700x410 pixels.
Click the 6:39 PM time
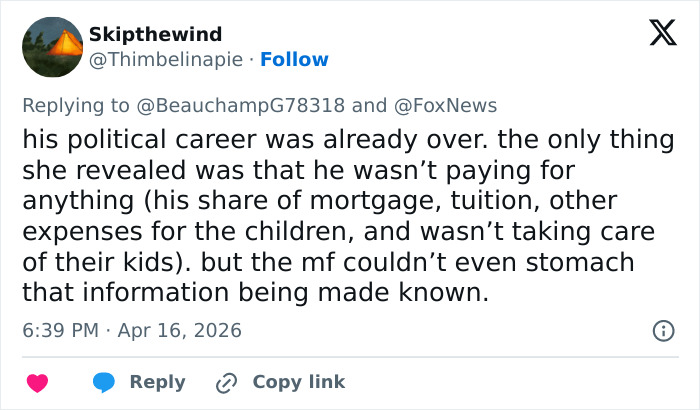click(58, 330)
